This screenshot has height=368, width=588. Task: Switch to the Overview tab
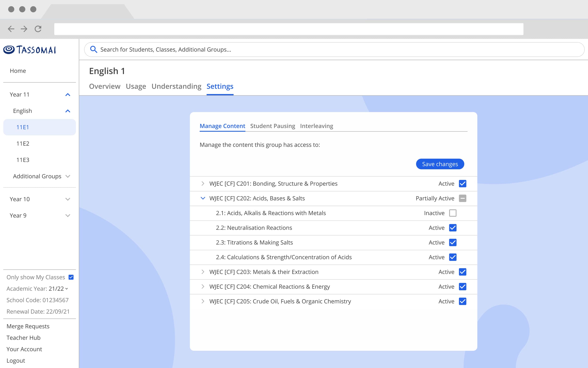click(x=104, y=86)
